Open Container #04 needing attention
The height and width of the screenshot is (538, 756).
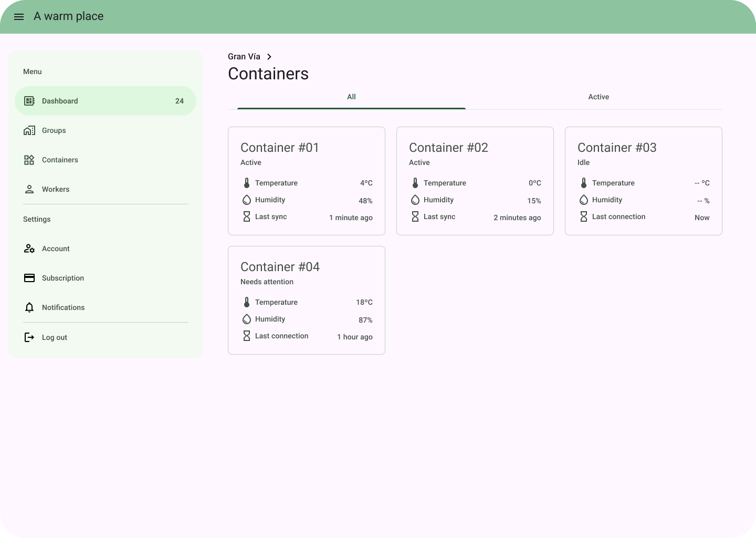click(307, 300)
